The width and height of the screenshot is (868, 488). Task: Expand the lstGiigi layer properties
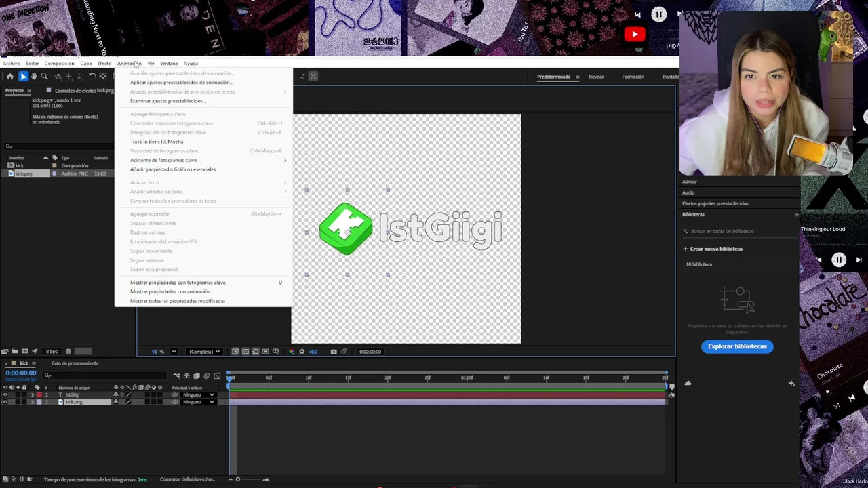click(x=33, y=394)
